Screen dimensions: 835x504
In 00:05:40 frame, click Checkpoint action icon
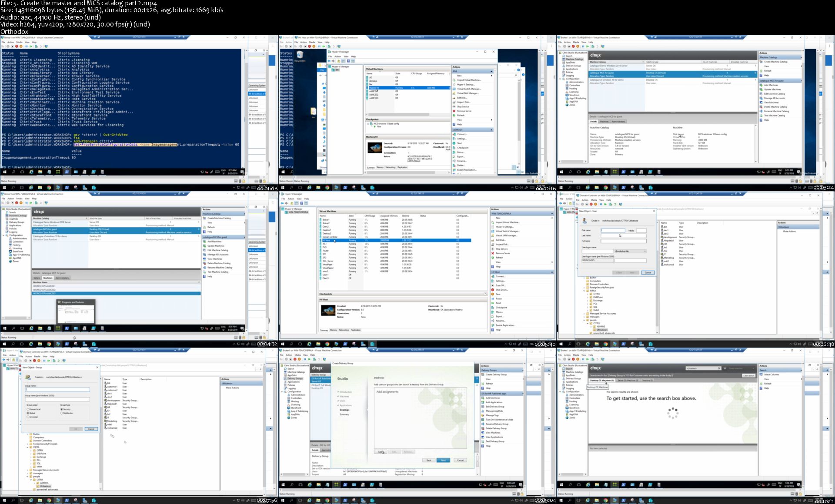coord(493,308)
